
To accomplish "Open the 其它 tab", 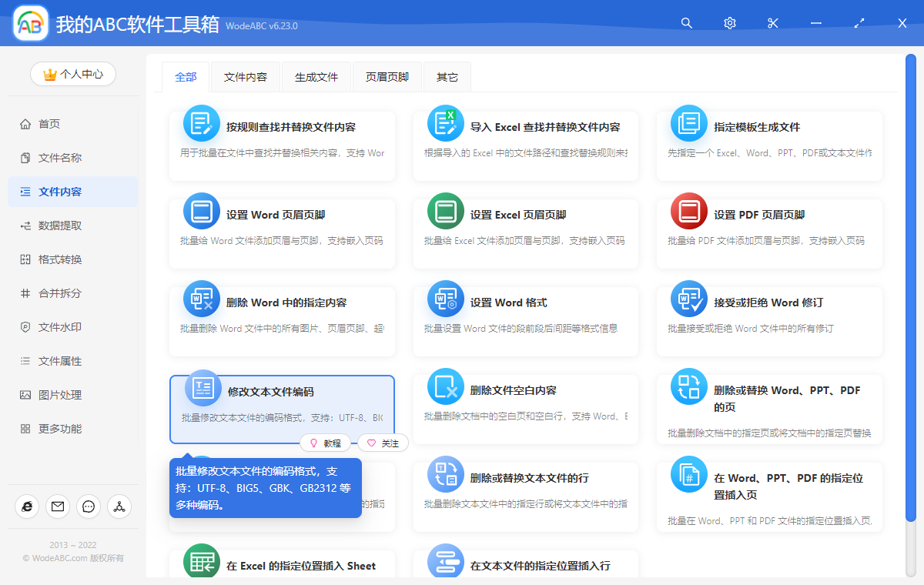I will [447, 77].
